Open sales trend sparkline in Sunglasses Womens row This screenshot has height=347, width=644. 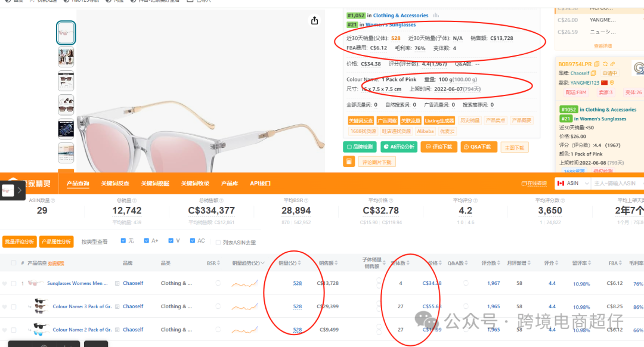(x=244, y=283)
